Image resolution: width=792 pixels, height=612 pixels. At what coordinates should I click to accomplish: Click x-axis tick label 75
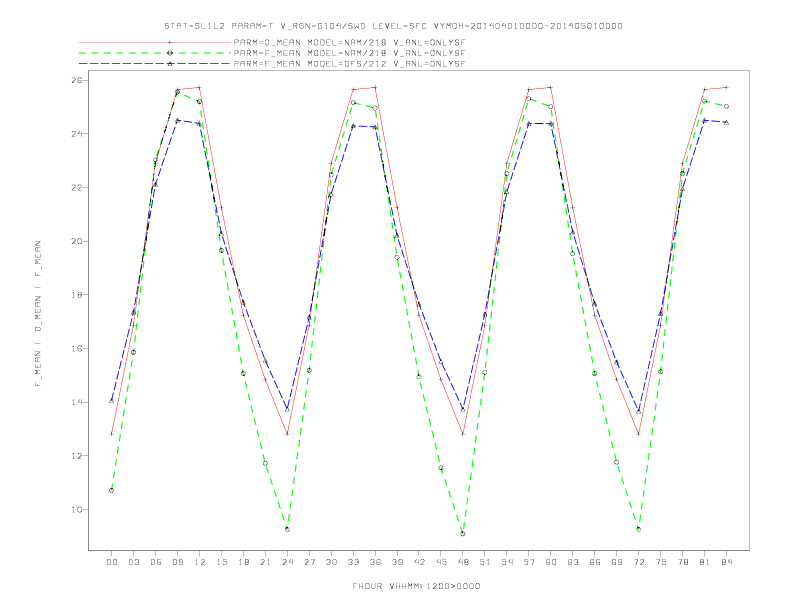coord(661,562)
